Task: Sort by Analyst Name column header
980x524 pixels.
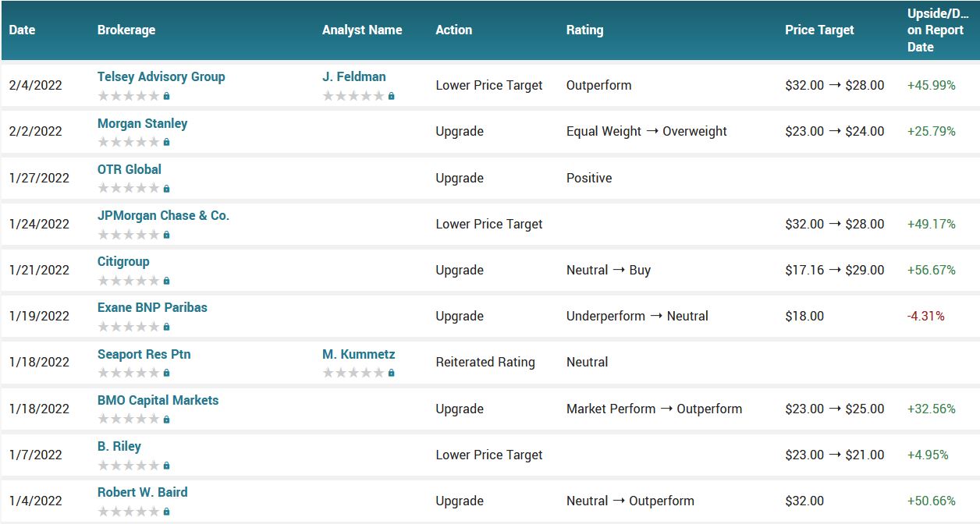Action: click(362, 30)
